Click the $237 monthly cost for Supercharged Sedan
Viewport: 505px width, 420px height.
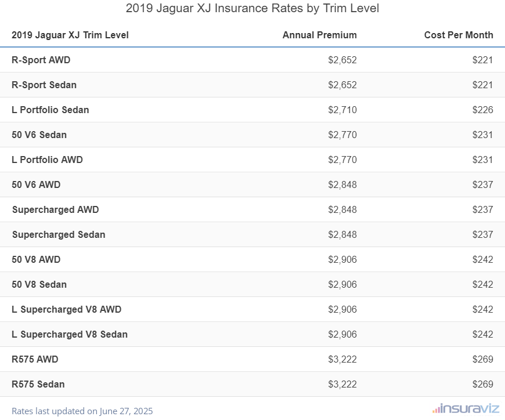pos(483,234)
